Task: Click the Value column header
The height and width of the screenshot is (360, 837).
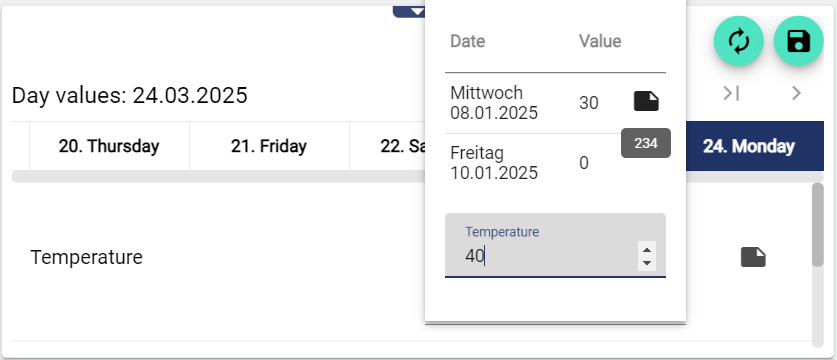Action: [x=600, y=41]
